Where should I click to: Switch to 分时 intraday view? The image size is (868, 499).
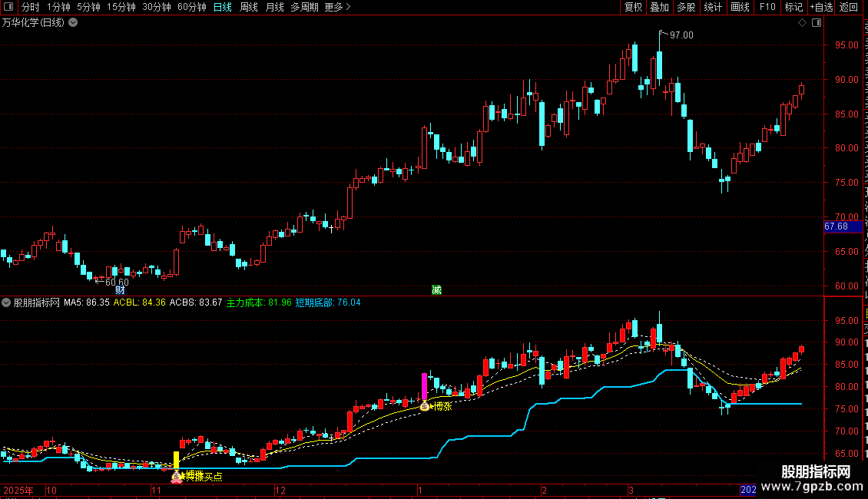(31, 7)
